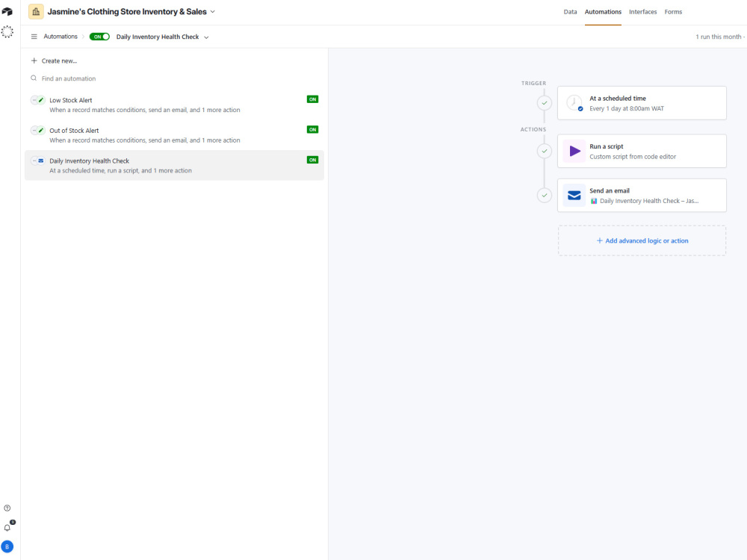
Task: Click Create new… automation button
Action: click(x=54, y=60)
